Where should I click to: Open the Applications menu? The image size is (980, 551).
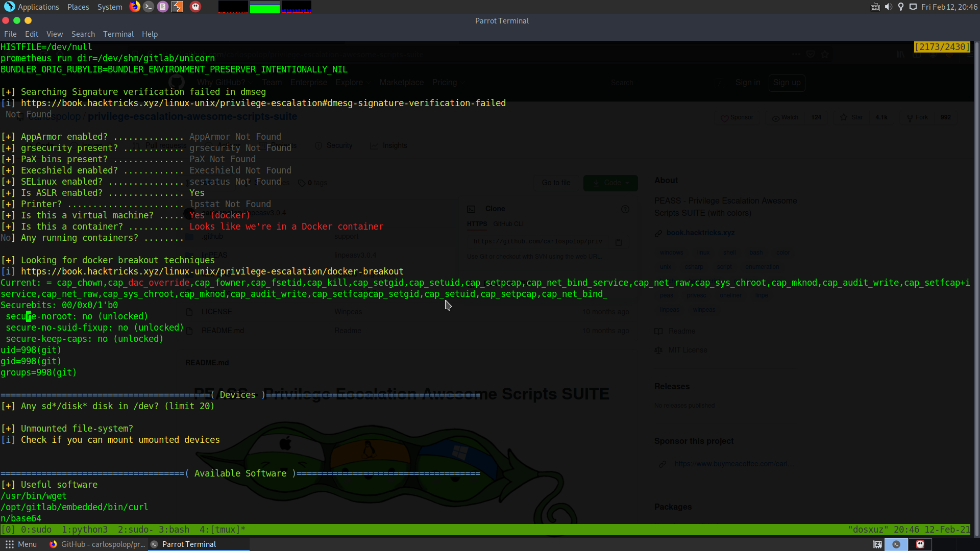click(32, 7)
